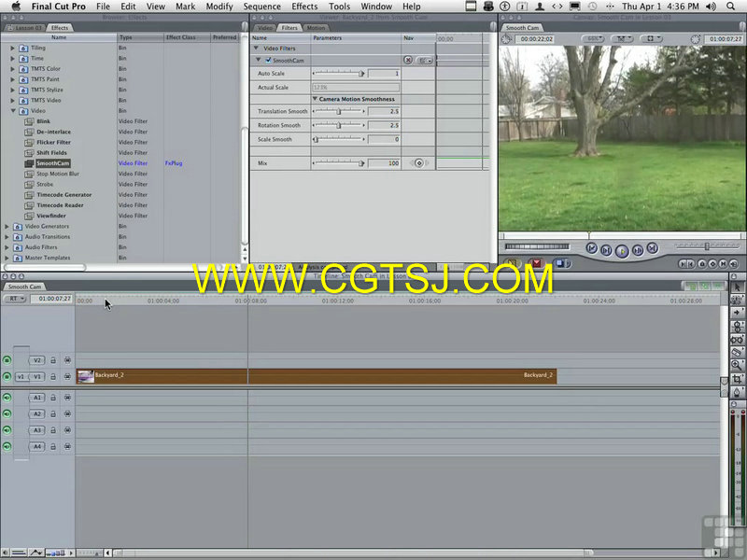Image resolution: width=747 pixels, height=560 pixels.
Task: Click the blue Replace edit button in Canvas
Action: click(561, 263)
